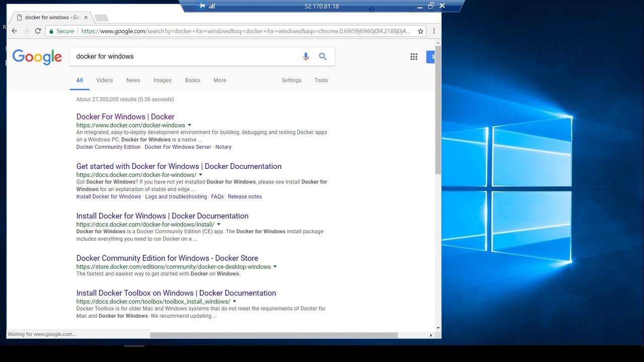Go back to the previous page

coord(15,31)
